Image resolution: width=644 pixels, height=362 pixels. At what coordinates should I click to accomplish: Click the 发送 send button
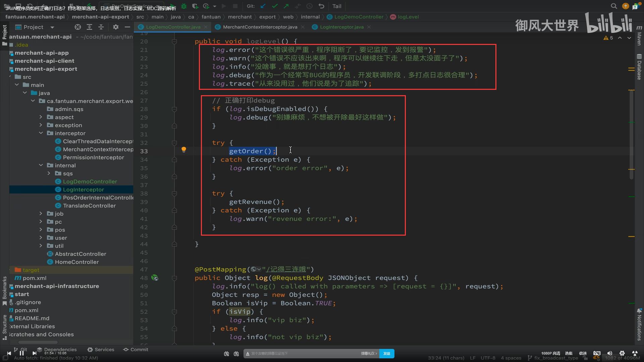(387, 354)
